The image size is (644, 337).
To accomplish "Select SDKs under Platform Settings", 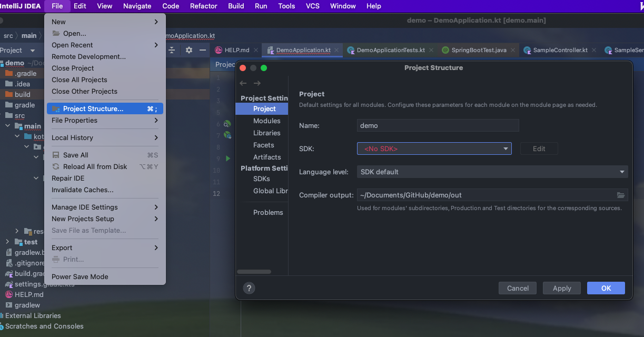I will click(x=262, y=179).
